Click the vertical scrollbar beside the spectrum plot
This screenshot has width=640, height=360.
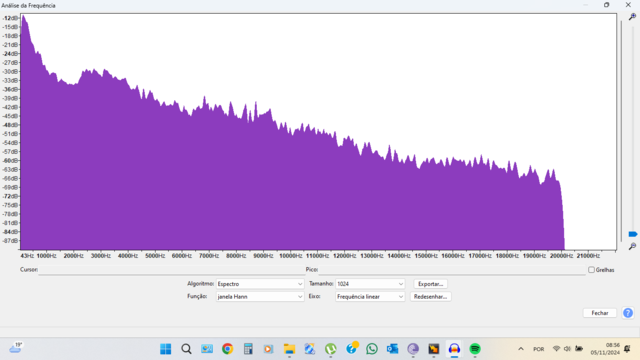point(621,131)
